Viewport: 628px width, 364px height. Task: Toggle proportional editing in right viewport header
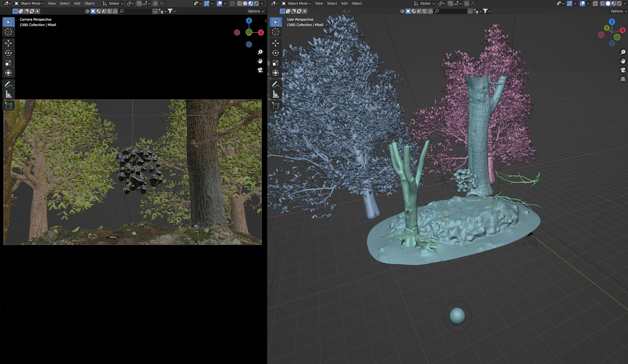pos(467,4)
